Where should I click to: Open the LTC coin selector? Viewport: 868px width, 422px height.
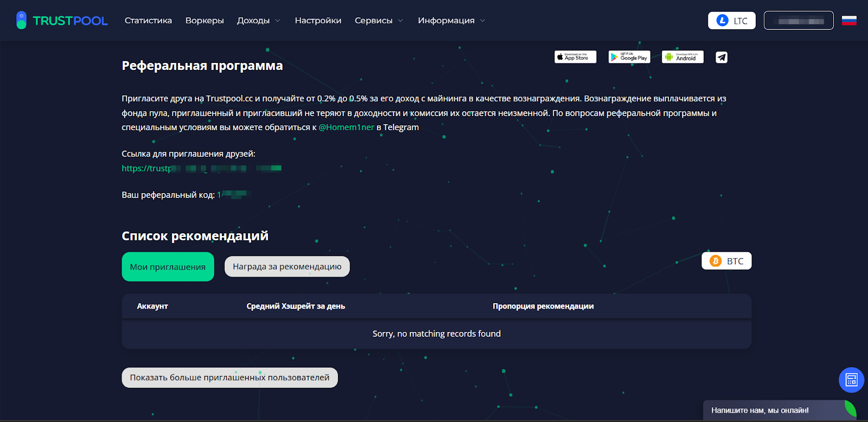click(x=731, y=21)
